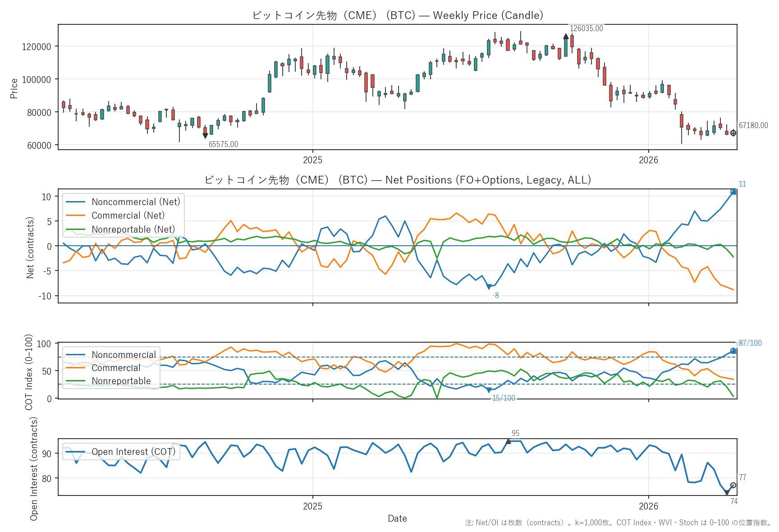Click the latest open interest circle marker at 77
The height and width of the screenshot is (532, 779).
(x=733, y=485)
